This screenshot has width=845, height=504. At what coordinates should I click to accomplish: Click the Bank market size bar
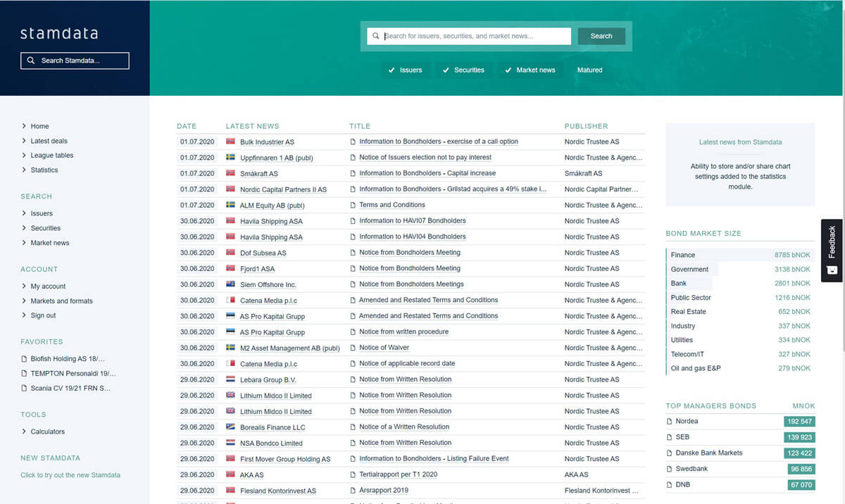pyautogui.click(x=689, y=283)
